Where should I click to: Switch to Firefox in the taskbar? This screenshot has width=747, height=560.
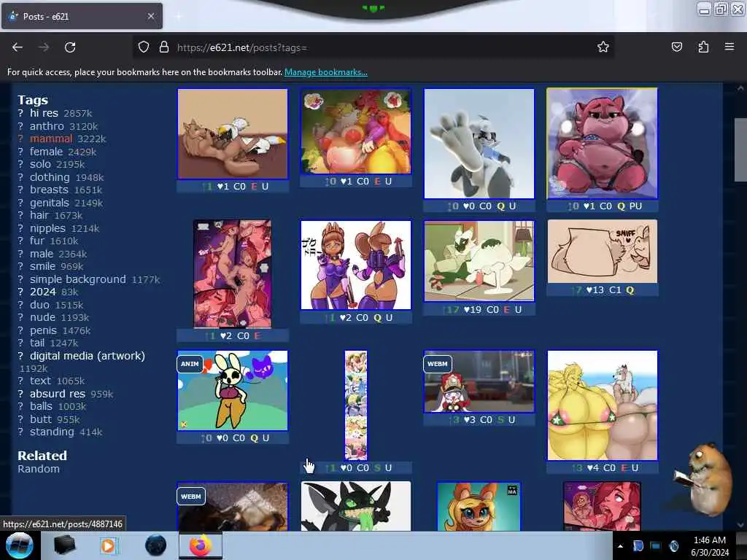pos(201,545)
